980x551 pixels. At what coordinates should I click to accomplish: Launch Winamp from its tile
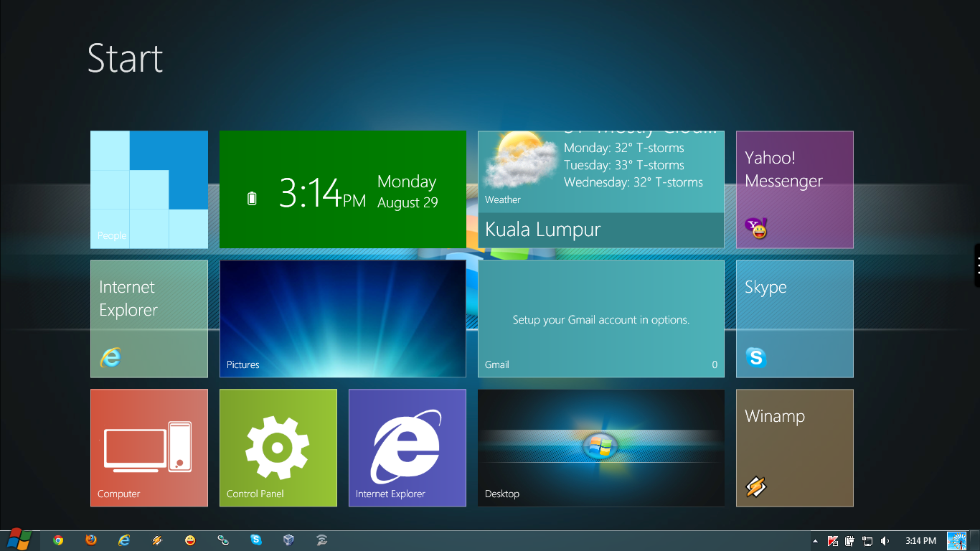794,448
